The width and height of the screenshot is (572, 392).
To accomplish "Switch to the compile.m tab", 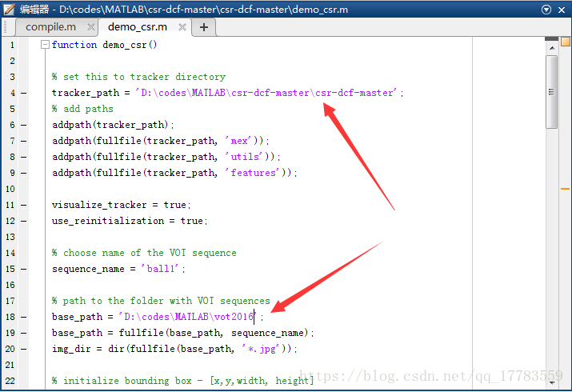I will 50,27.
